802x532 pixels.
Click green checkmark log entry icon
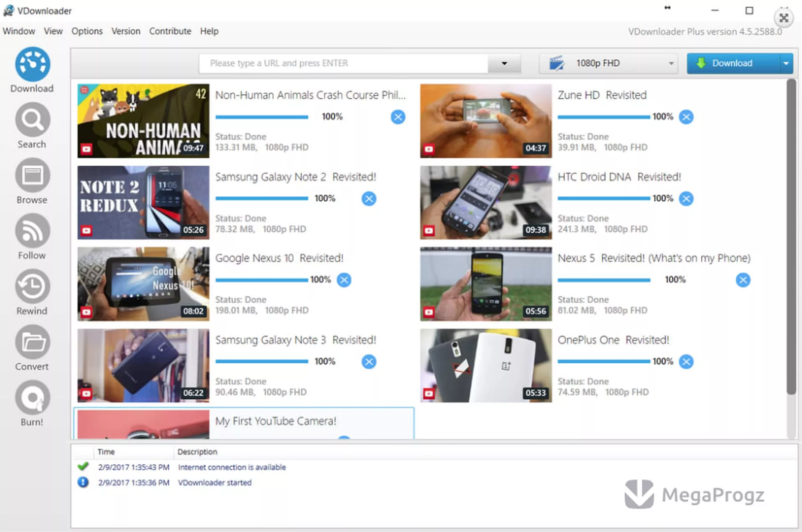[x=83, y=466]
